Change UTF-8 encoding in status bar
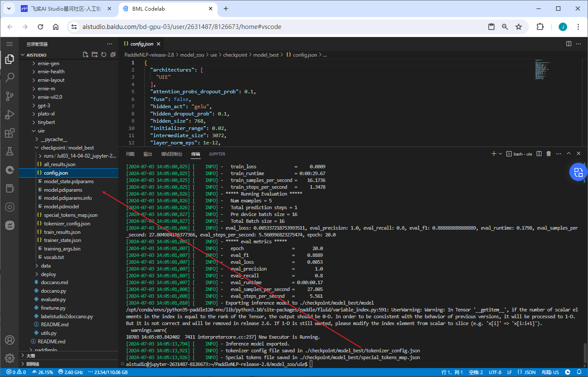The width and height of the screenshot is (588, 377). tap(495, 372)
